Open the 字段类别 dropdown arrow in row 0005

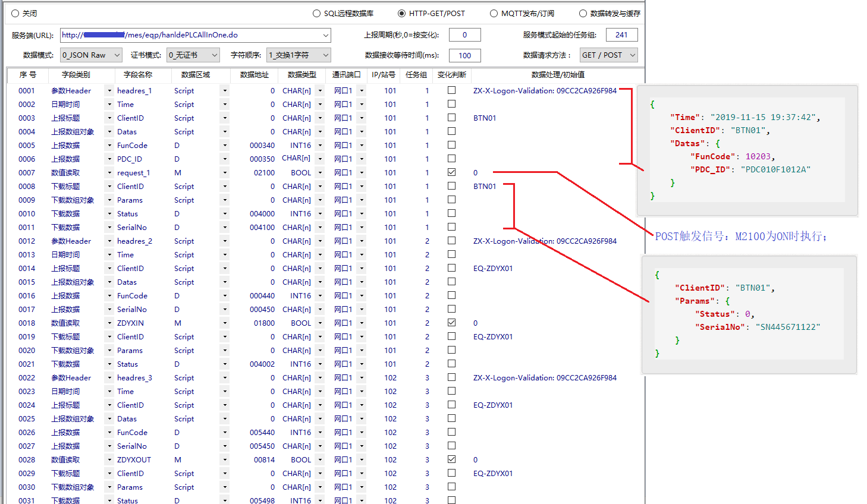click(x=109, y=146)
